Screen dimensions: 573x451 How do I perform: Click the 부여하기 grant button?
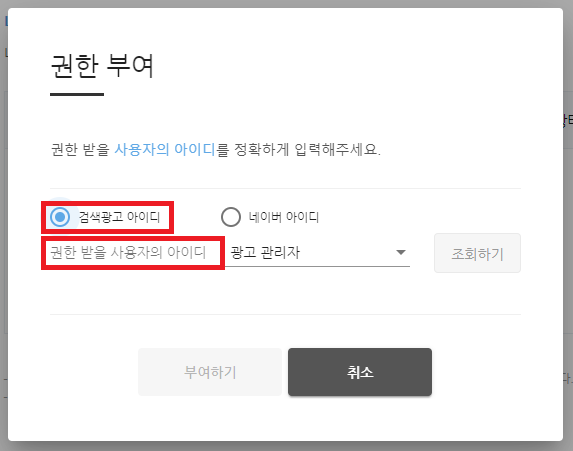pyautogui.click(x=210, y=372)
